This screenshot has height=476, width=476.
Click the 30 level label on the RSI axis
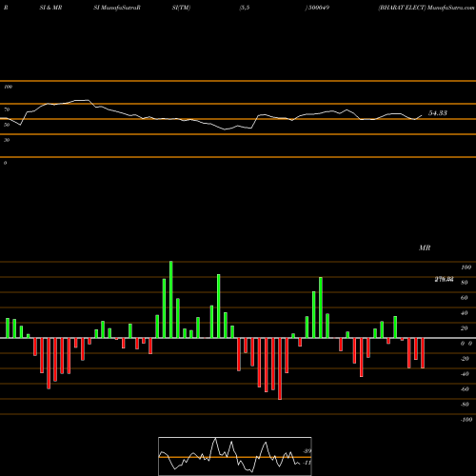7,140
